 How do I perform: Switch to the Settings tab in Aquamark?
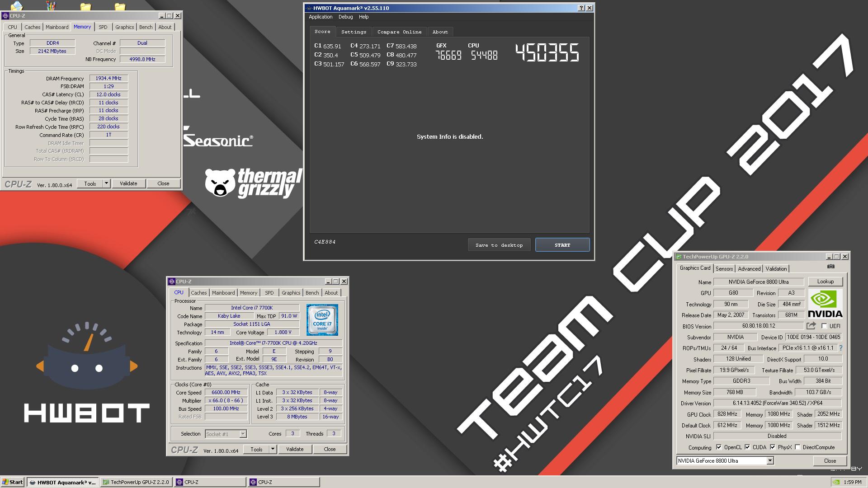(354, 32)
